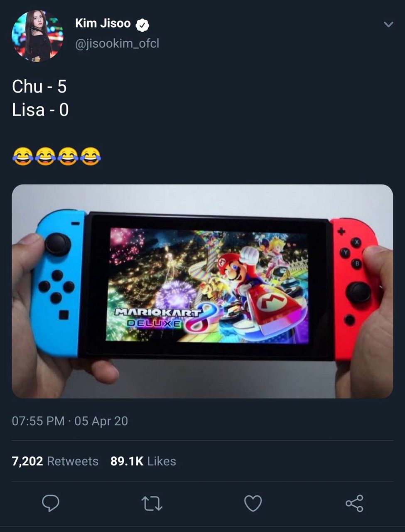Viewport: 405px width, 532px height.
Task: Open the tweet timestamp 07:55 PM
Action: tap(38, 421)
